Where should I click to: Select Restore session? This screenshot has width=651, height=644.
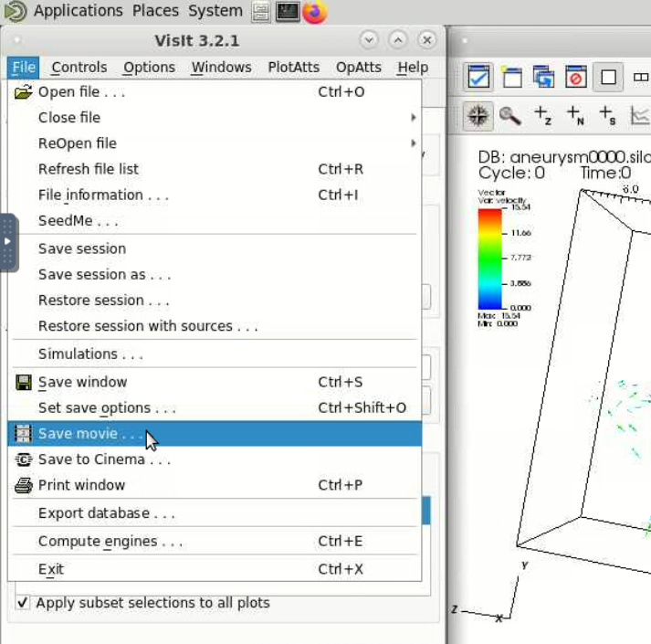click(215, 301)
